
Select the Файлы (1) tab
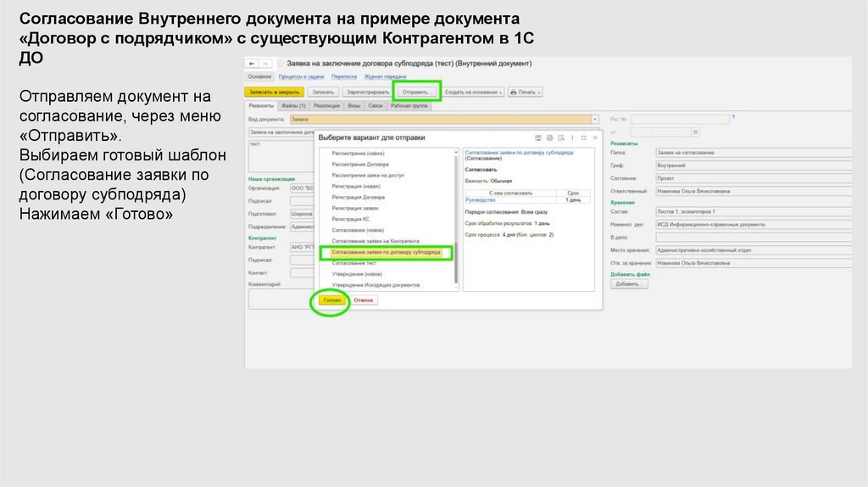click(x=293, y=106)
